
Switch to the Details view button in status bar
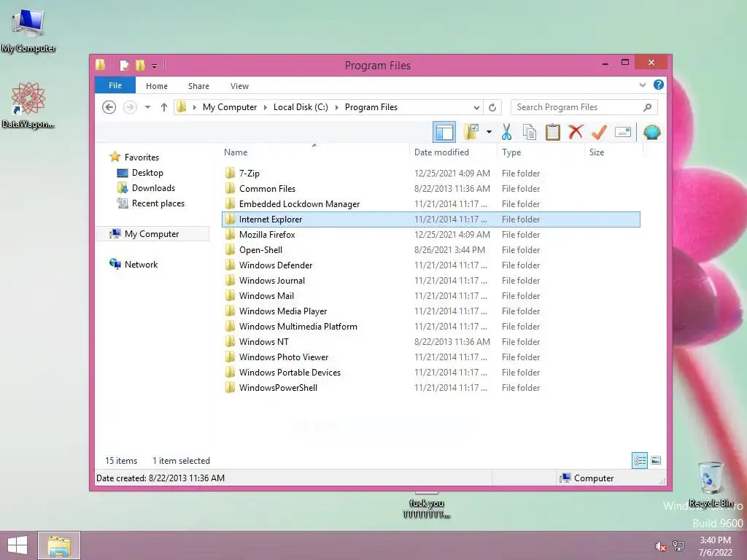(640, 460)
